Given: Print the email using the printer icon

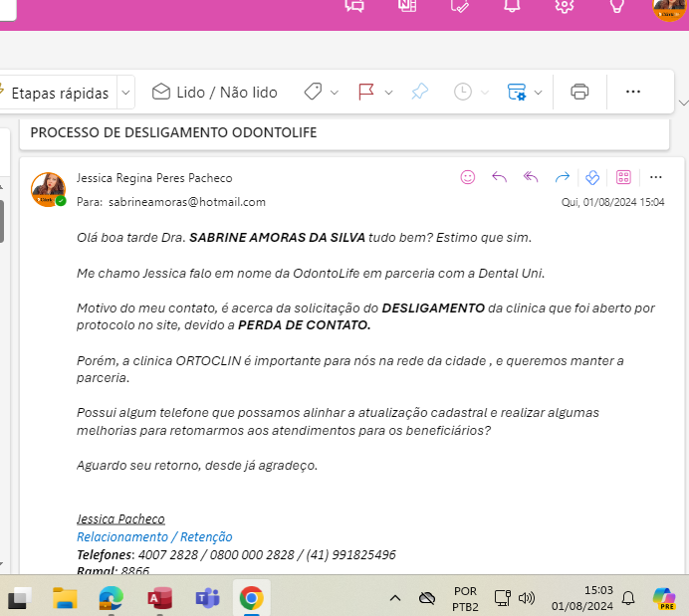Looking at the screenshot, I should [579, 92].
